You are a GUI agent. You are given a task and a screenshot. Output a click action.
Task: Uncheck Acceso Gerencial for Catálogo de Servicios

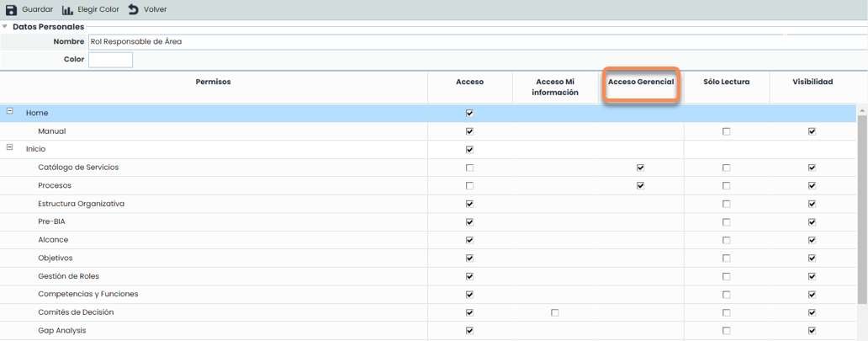click(x=640, y=168)
